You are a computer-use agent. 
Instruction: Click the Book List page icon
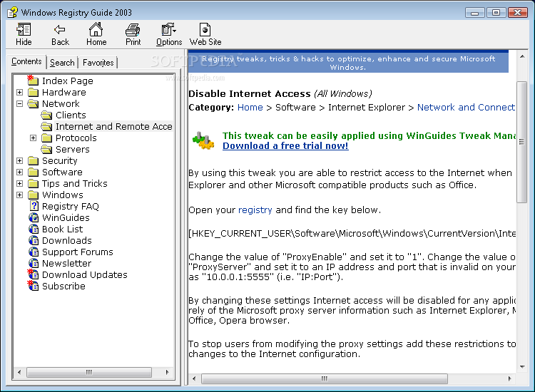34,229
